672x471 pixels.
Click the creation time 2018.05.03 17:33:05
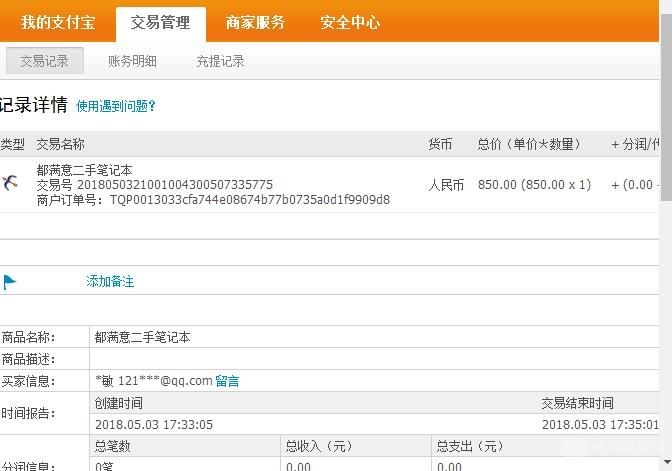tap(154, 425)
